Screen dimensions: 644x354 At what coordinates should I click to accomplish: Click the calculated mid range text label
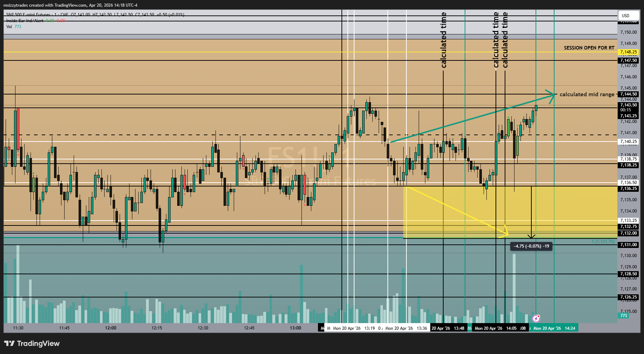[587, 94]
